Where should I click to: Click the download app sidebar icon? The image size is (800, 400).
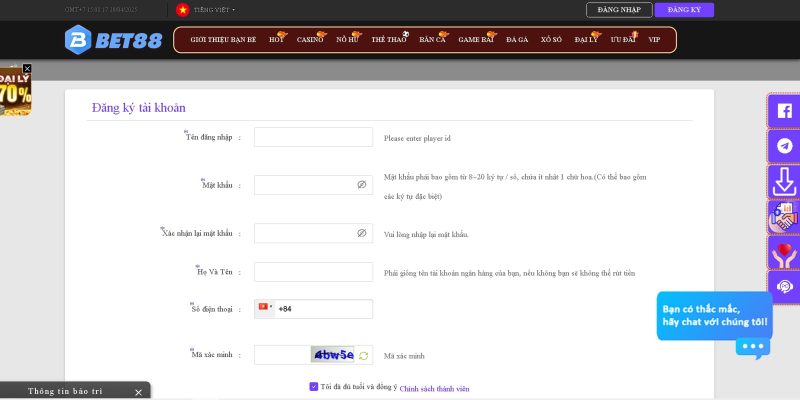(x=784, y=182)
